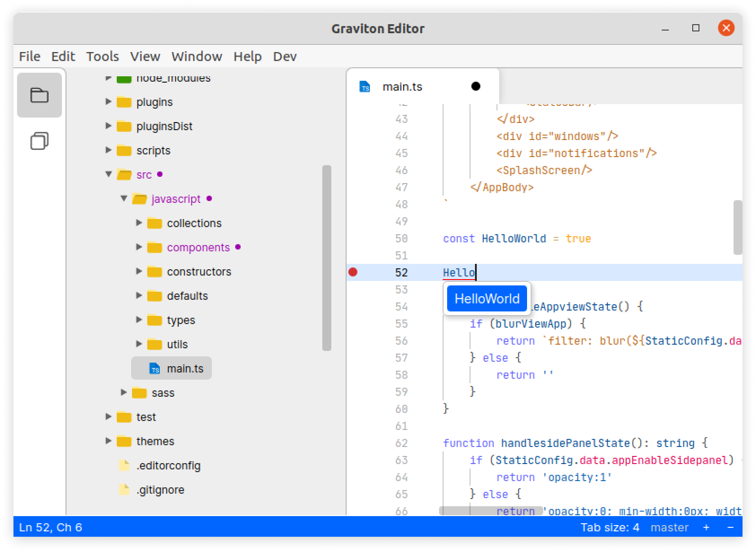
Task: Expand the themes folder arrow
Action: [108, 441]
